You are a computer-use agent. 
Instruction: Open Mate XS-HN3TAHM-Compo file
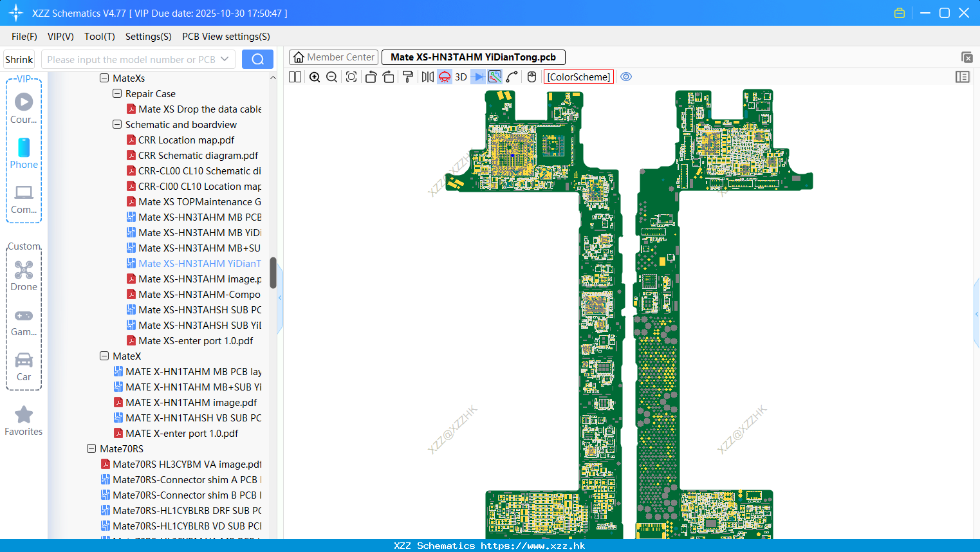click(x=194, y=294)
